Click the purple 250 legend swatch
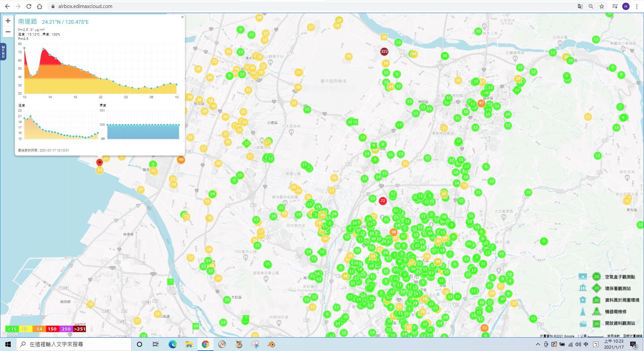This screenshot has width=644, height=351. (66, 329)
